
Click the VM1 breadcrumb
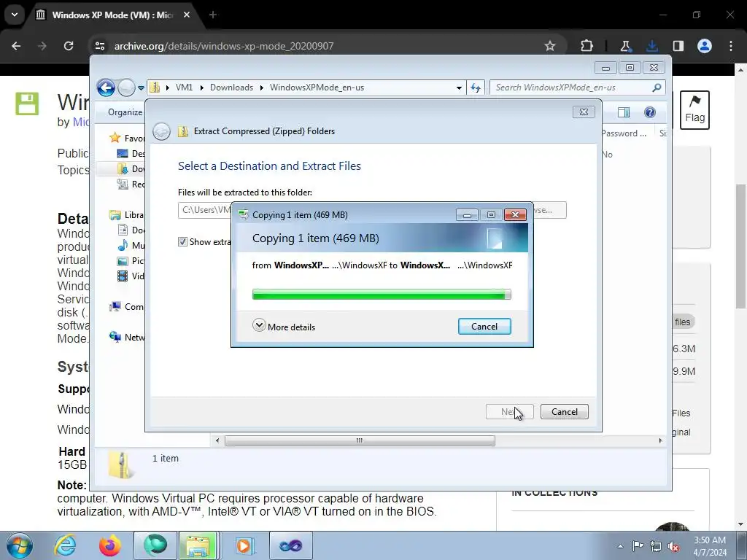[184, 87]
